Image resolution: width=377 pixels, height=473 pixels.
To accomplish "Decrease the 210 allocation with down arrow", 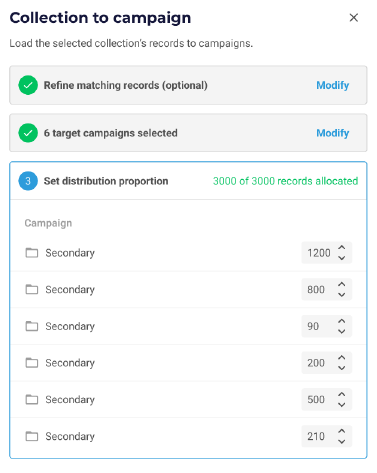I will tap(341, 441).
